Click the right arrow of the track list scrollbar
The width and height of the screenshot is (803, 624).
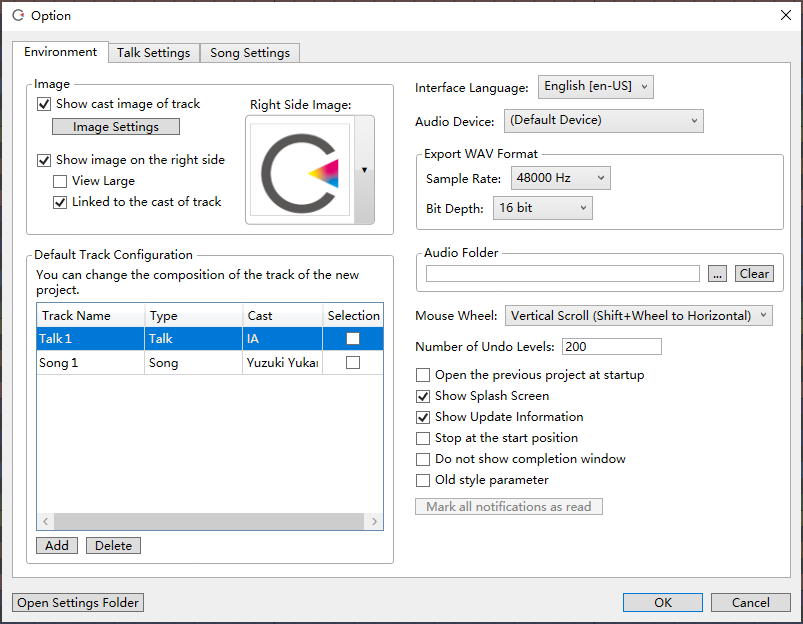(x=375, y=521)
